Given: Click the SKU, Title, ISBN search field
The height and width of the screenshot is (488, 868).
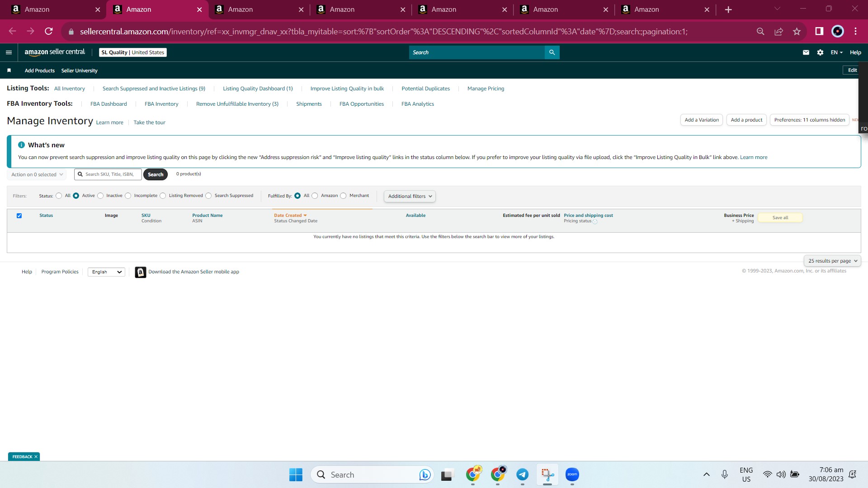Looking at the screenshot, I should click(x=108, y=174).
